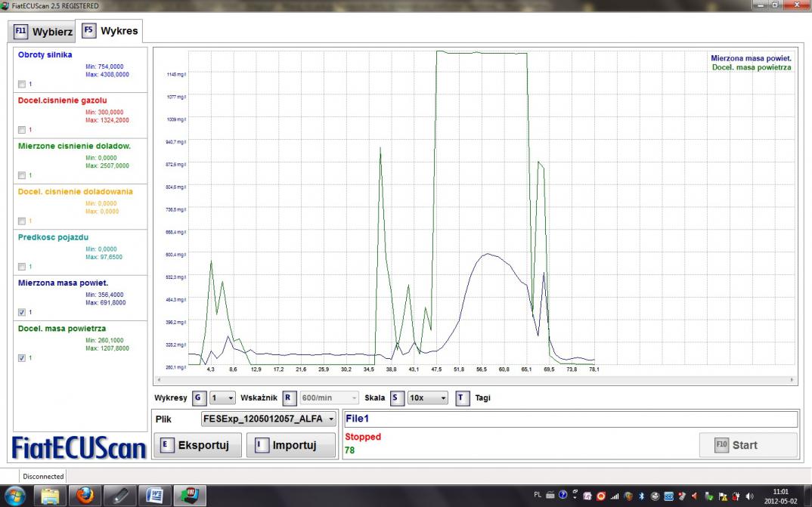
Task: Switch to the Wybierz tab
Action: point(43,32)
